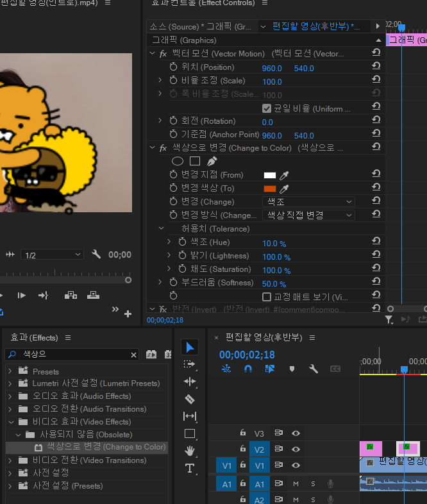Select the Track Select Forward tool

190,364
